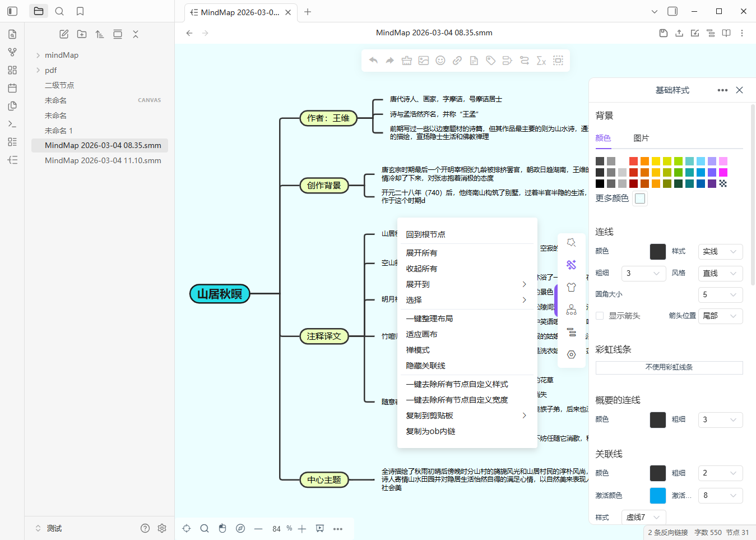Open the mini-map navigator compass icon
The height and width of the screenshot is (540, 756).
pos(240,528)
